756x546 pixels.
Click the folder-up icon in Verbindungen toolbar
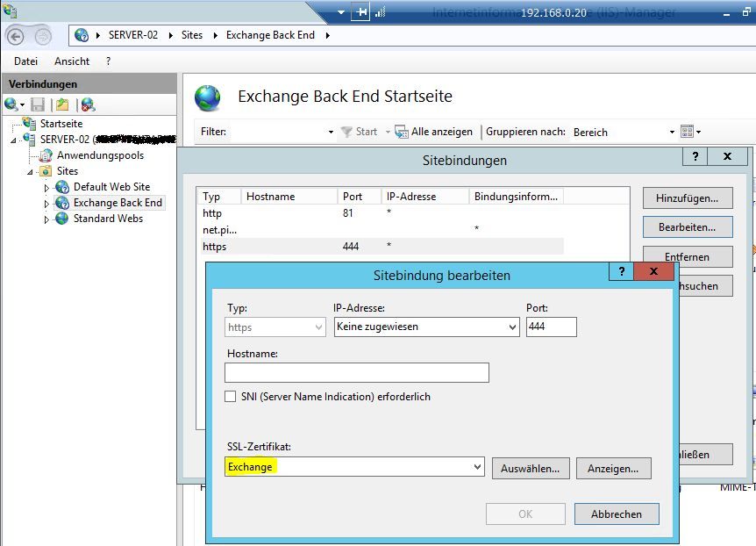pos(62,104)
